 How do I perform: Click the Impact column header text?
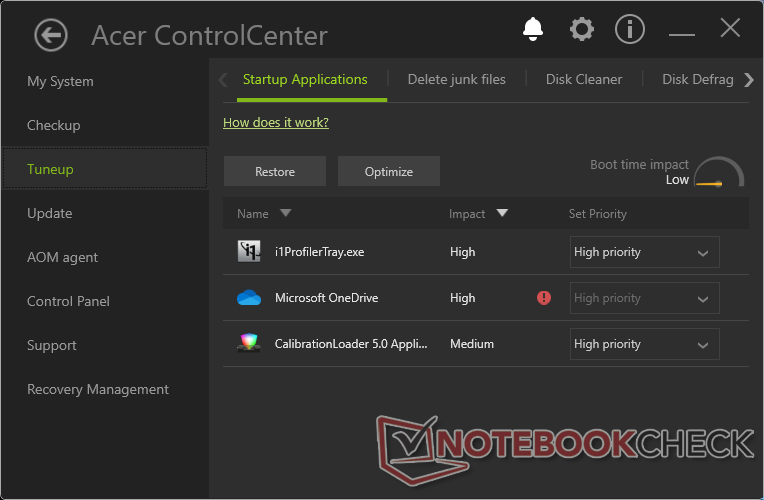click(467, 213)
